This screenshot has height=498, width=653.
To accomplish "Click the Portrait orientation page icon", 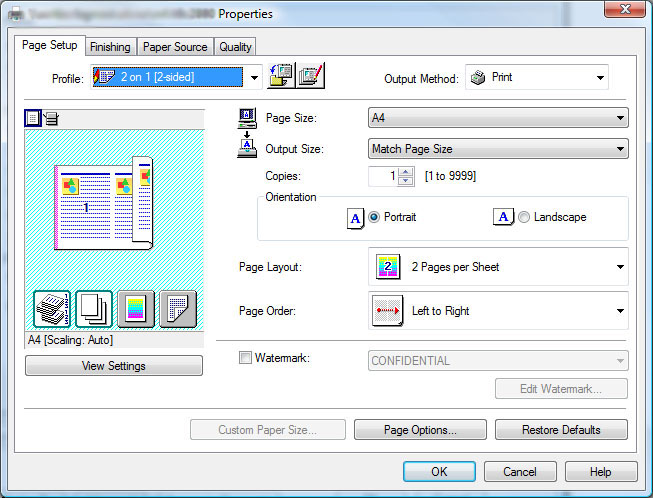I will pos(355,218).
